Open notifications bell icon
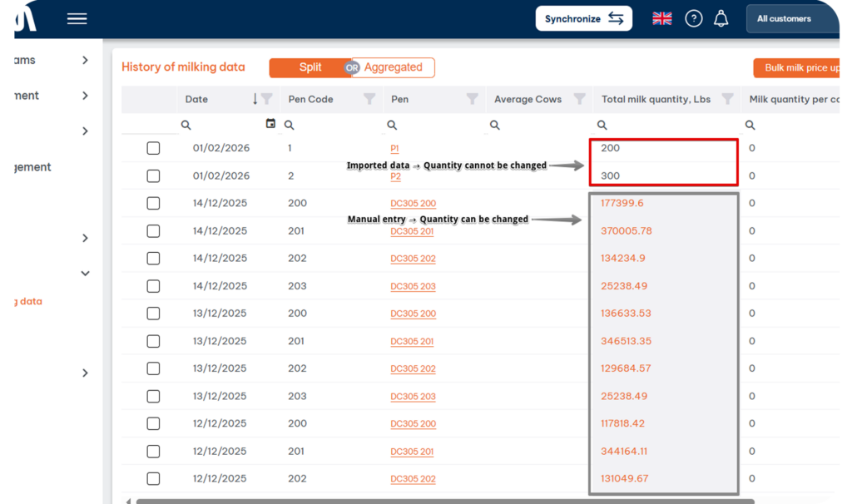The width and height of the screenshot is (852, 504). pyautogui.click(x=721, y=18)
